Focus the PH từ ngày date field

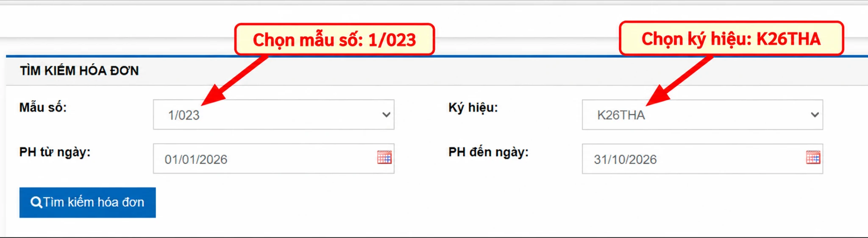tap(274, 159)
